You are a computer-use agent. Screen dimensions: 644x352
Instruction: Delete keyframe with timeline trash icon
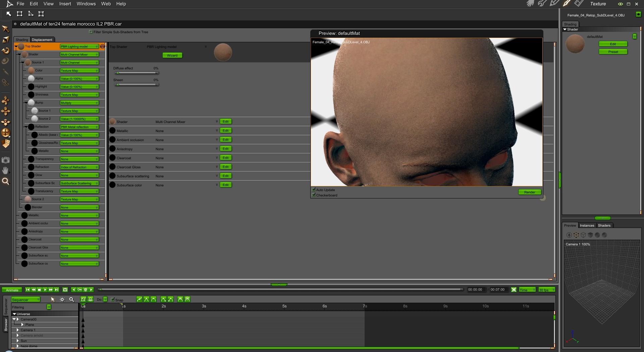click(85, 290)
